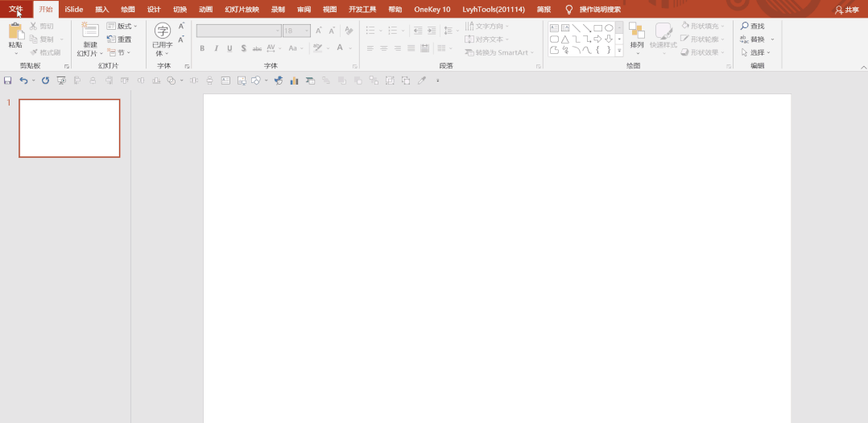The image size is (868, 423).
Task: Click the Redo icon in the quick access toolbar
Action: (x=45, y=81)
